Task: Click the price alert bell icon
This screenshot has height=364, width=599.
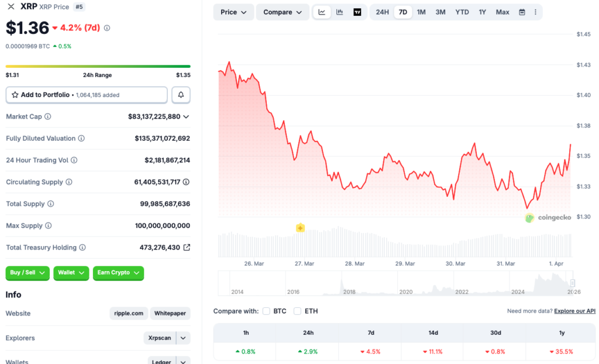Action: click(x=181, y=94)
